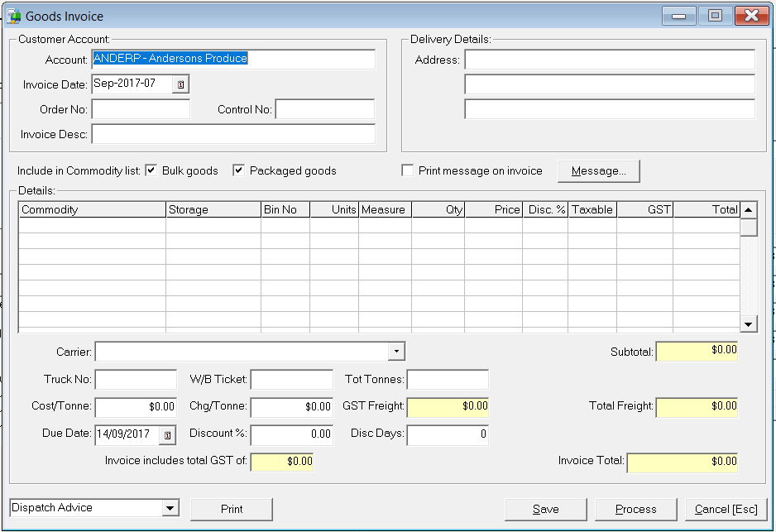This screenshot has height=532, width=776.
Task: Open the Dispatch Advice dropdown
Action: [x=170, y=508]
